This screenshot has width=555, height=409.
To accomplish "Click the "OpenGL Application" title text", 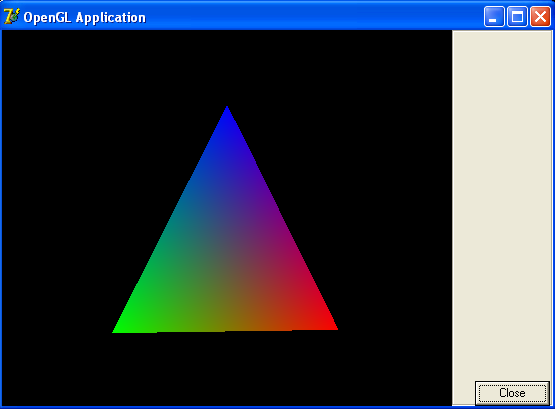I will [85, 17].
